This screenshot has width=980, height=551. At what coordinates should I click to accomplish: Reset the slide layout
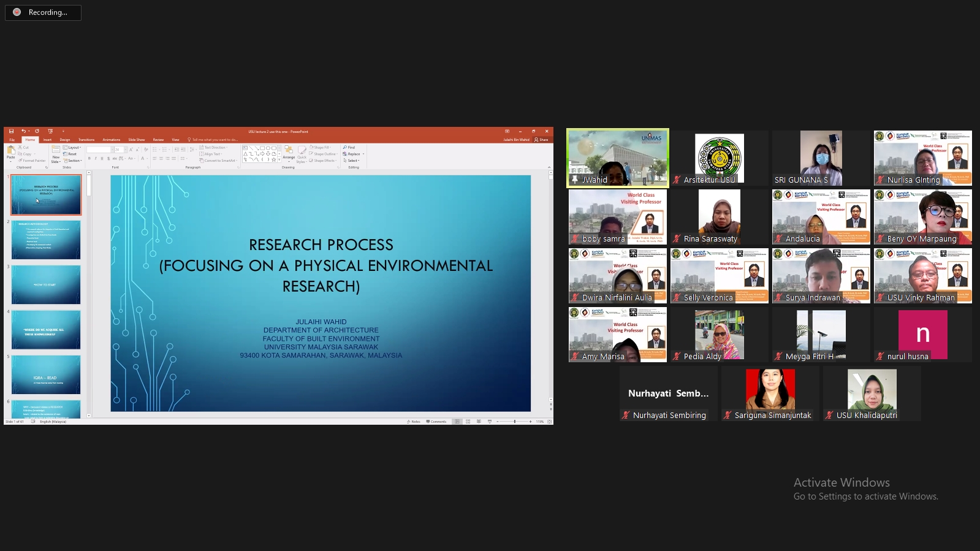[x=70, y=154]
